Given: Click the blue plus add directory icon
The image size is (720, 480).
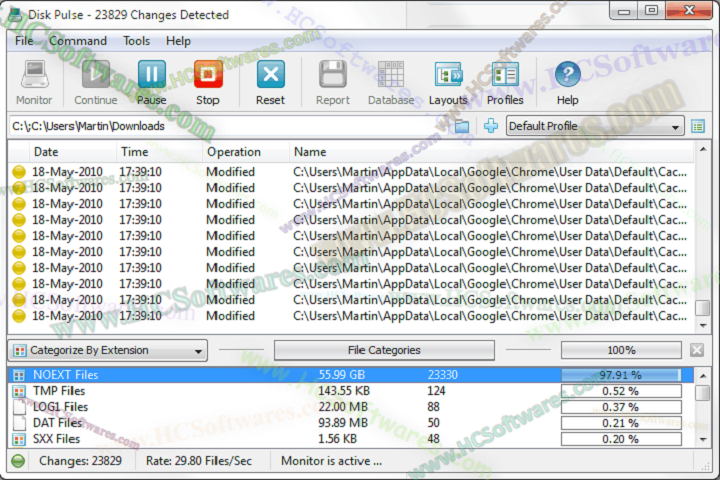Looking at the screenshot, I should click(x=491, y=126).
